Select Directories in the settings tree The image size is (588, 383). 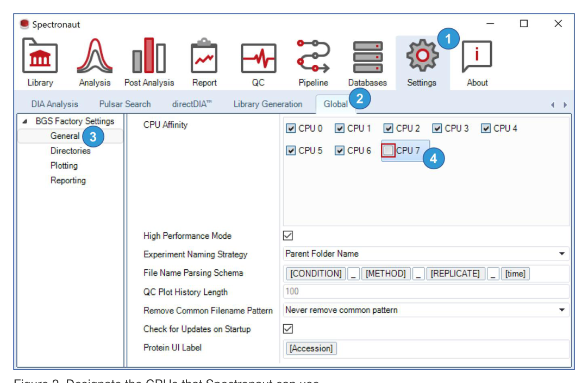[x=71, y=151]
